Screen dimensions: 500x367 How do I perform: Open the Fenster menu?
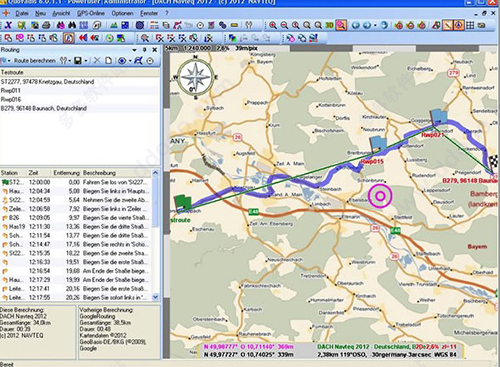(x=149, y=13)
